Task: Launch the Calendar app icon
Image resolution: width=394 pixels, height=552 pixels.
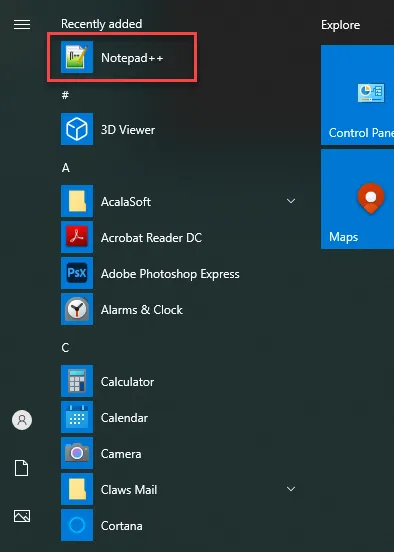Action: [x=77, y=417]
